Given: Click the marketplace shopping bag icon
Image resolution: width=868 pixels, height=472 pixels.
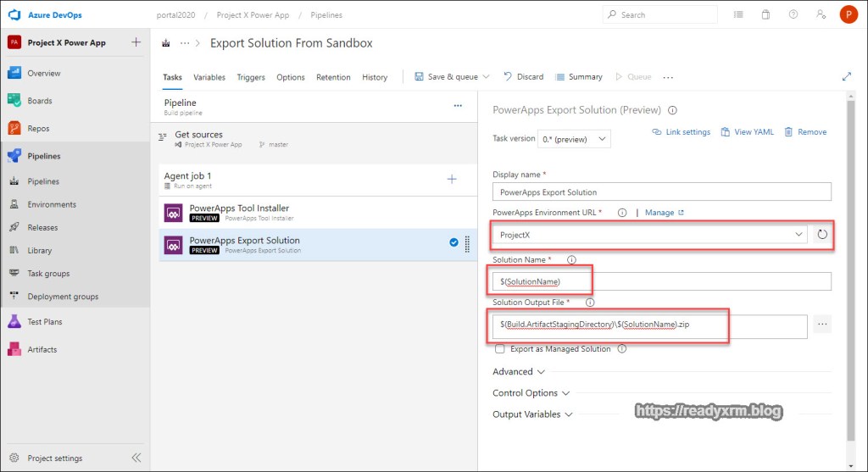Looking at the screenshot, I should pos(765,15).
